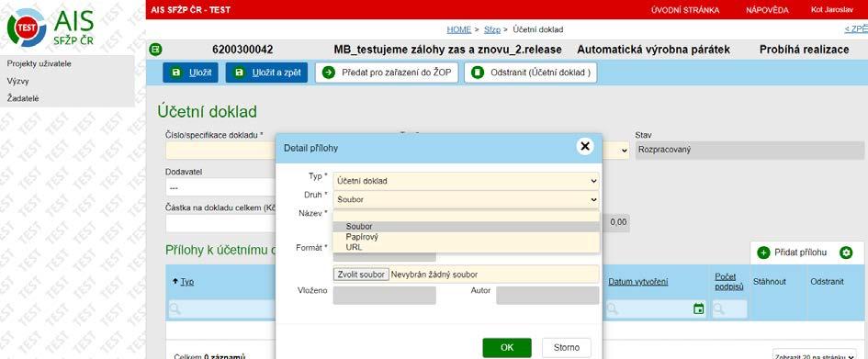Select URL option in Druh list
This screenshot has height=359, width=868.
466,247
